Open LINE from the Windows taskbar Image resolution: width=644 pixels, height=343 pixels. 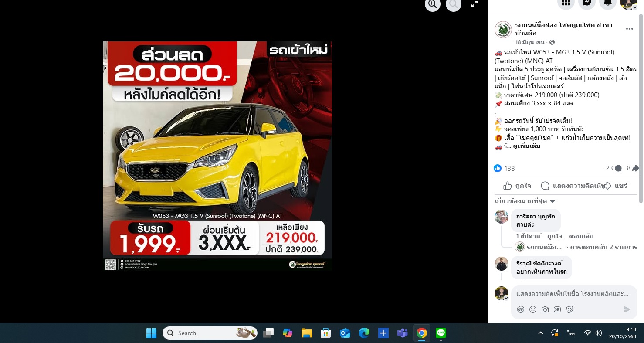pyautogui.click(x=441, y=333)
